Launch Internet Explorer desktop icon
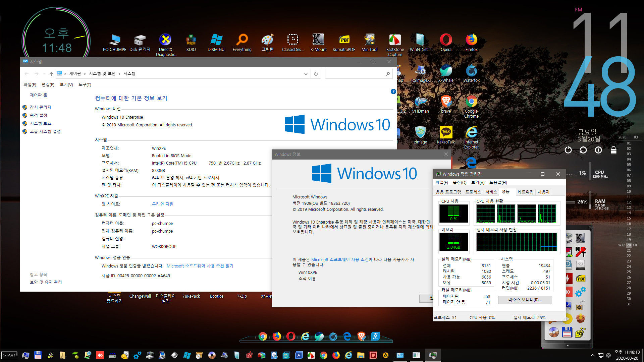Screen dimensions: 644x362 point(471,137)
